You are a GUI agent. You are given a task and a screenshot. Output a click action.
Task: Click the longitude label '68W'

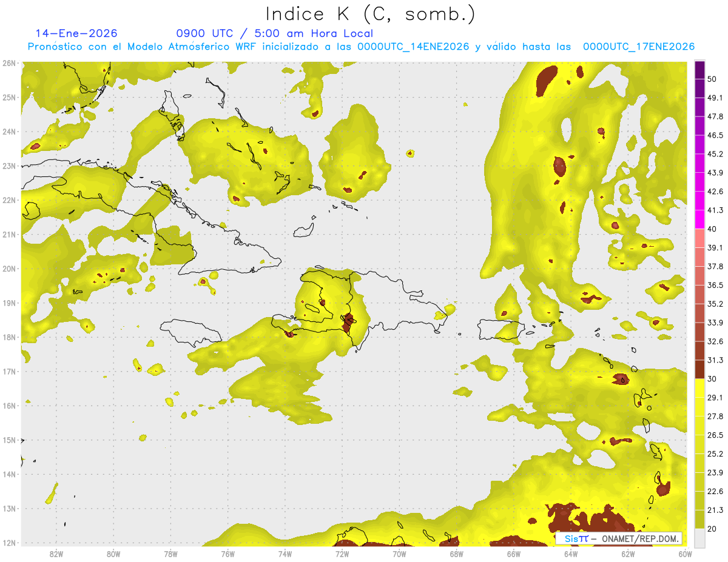pos(456,554)
